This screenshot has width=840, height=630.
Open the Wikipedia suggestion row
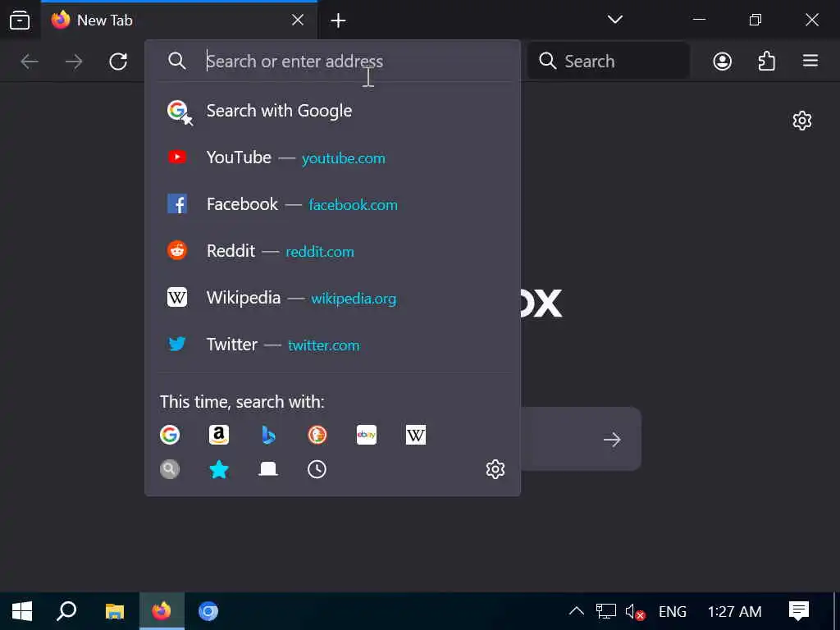(x=333, y=297)
